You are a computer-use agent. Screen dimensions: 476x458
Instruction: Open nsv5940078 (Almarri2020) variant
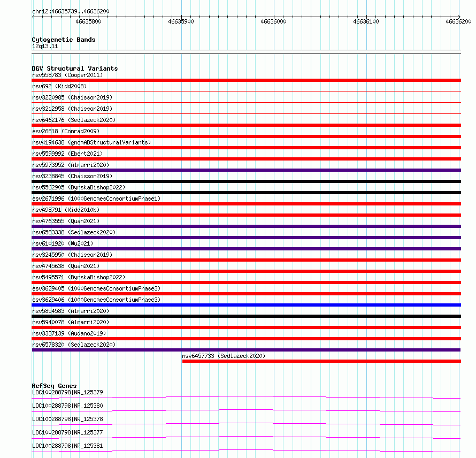(71, 322)
